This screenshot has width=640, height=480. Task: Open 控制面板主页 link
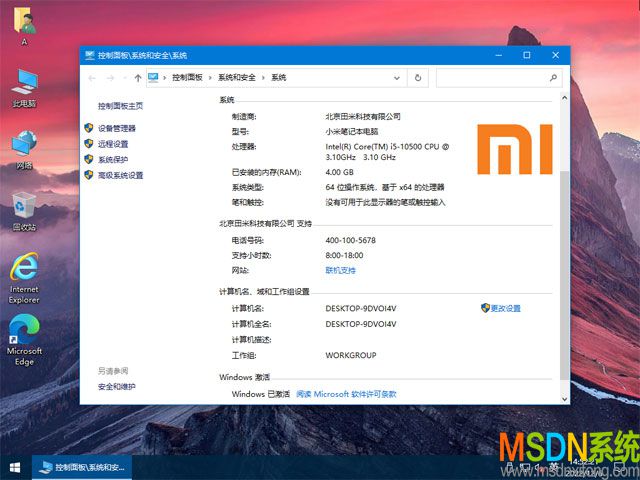[120, 106]
